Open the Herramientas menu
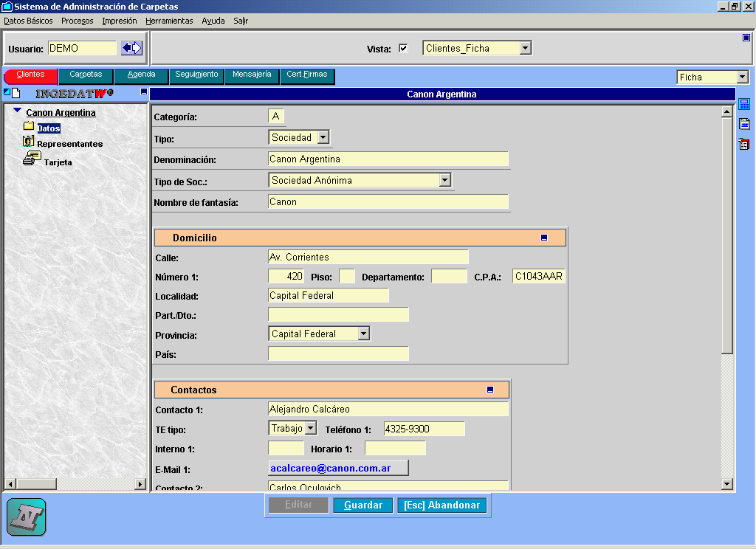756x549 pixels. point(169,21)
